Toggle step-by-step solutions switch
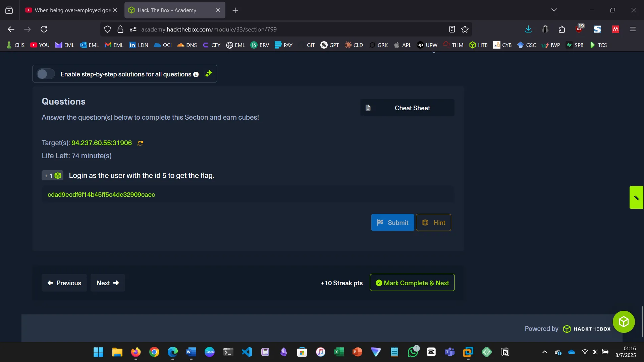Screen dimensions: 644x362 (46, 74)
